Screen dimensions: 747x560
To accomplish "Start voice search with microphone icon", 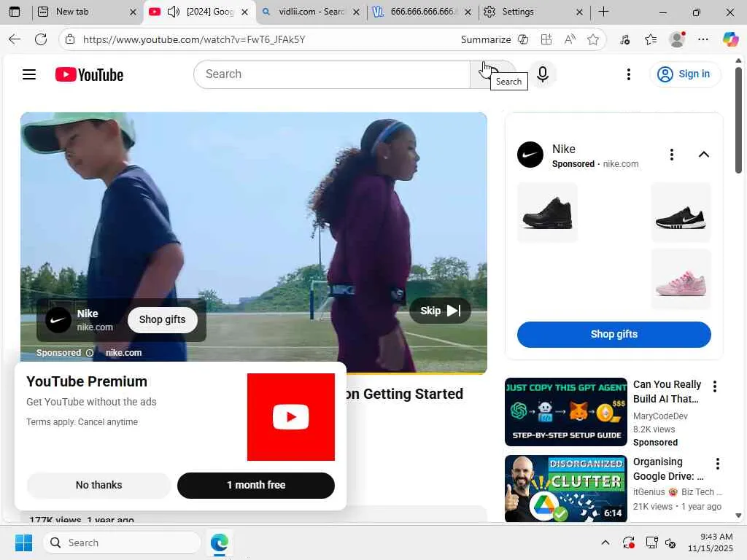I will click(x=543, y=74).
